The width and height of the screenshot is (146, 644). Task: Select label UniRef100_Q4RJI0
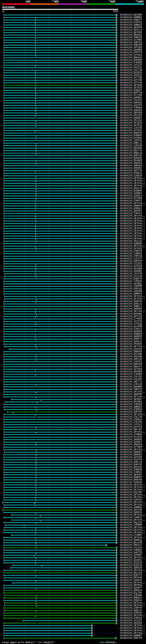pyautogui.click(x=131, y=610)
